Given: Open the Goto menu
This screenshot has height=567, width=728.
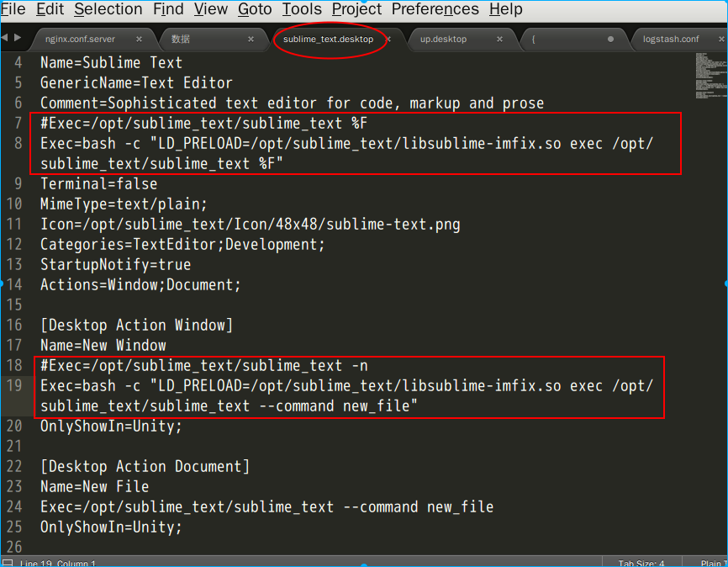Looking at the screenshot, I should (x=255, y=9).
